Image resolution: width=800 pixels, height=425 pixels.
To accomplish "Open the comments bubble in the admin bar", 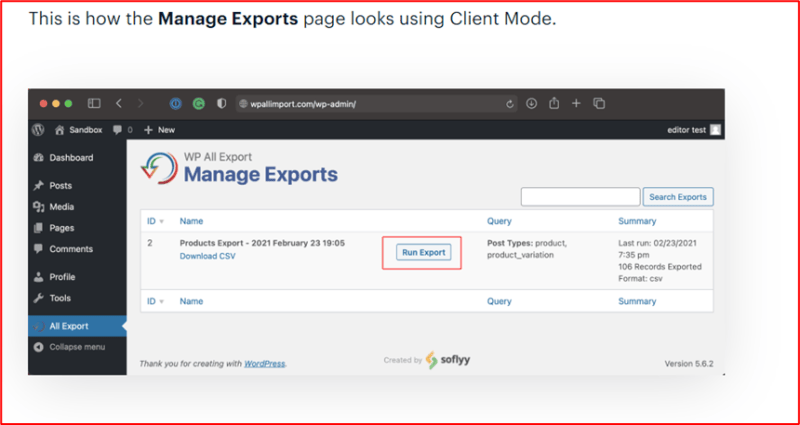I will pos(122,130).
